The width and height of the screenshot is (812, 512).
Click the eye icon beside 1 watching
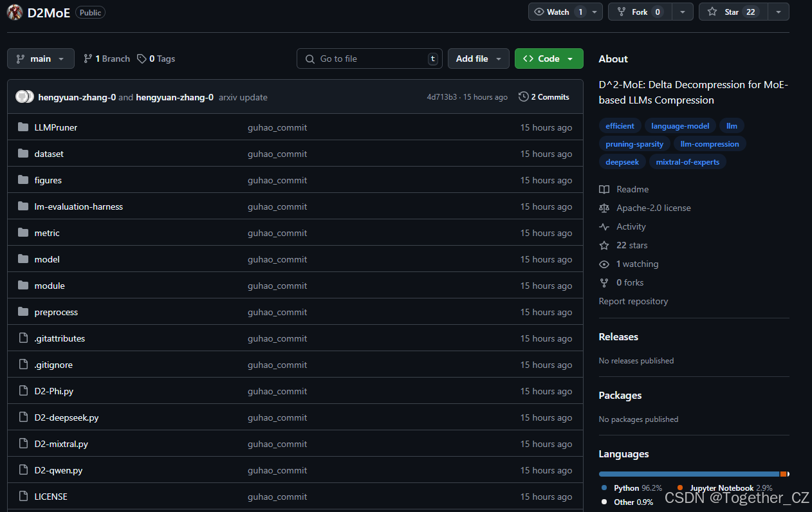(604, 264)
